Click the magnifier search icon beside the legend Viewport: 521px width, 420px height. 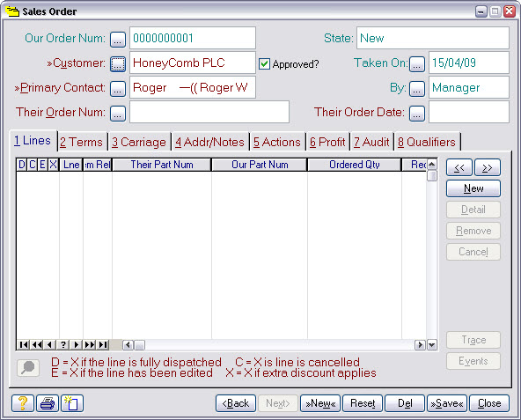(x=28, y=368)
